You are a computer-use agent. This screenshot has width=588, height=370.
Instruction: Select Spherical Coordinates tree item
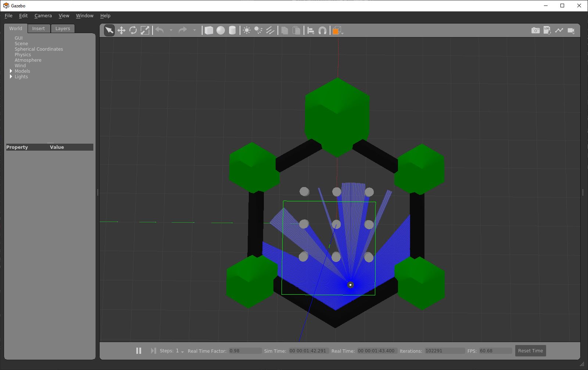click(39, 49)
